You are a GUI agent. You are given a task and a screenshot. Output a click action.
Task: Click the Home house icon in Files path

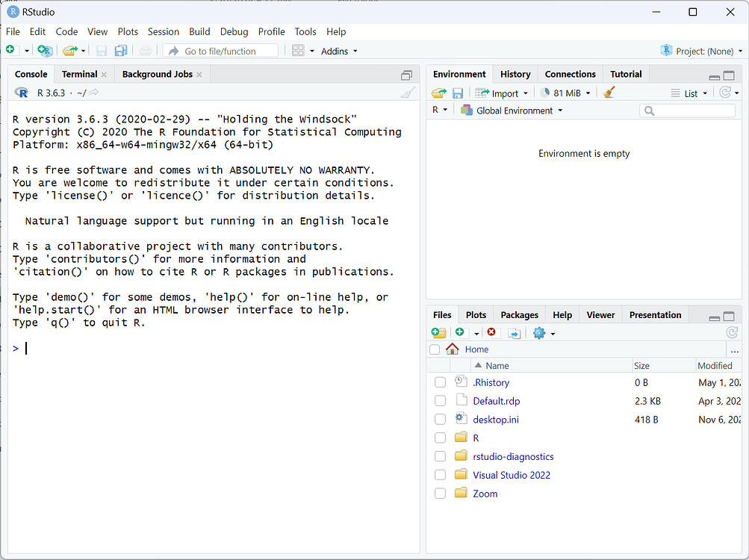click(452, 349)
